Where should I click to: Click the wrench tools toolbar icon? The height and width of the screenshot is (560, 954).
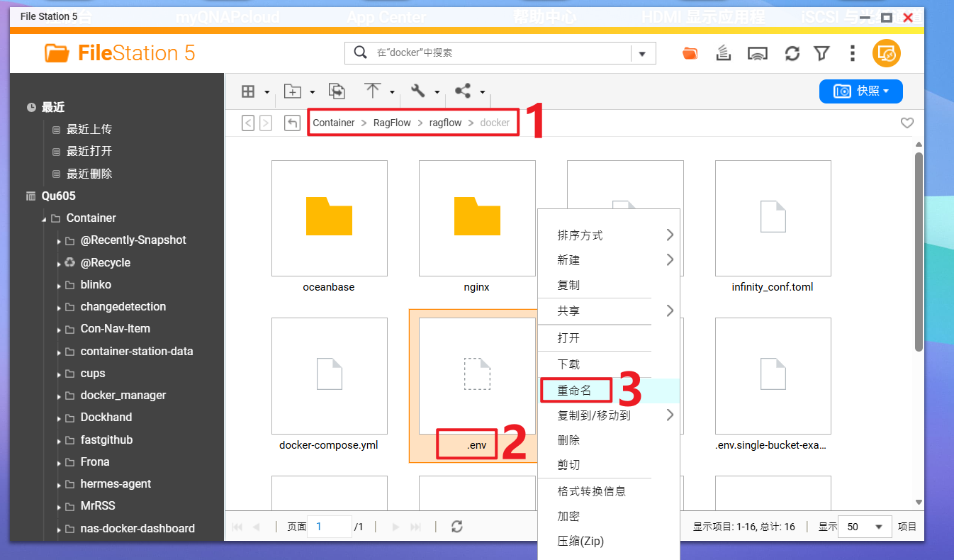click(x=418, y=91)
